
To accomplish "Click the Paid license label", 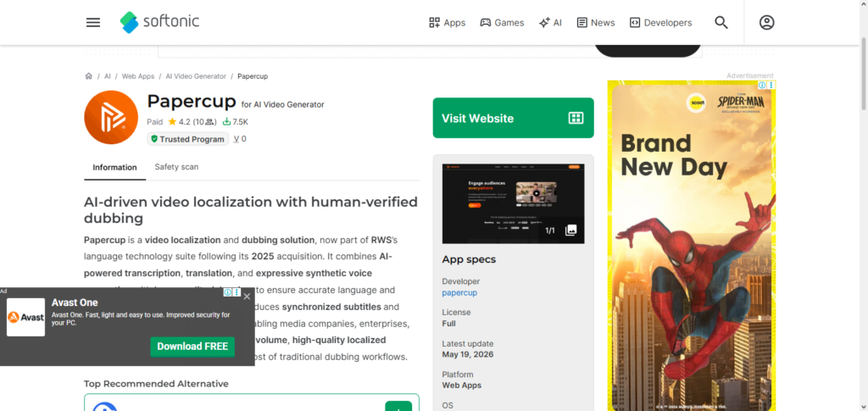I will tap(155, 122).
